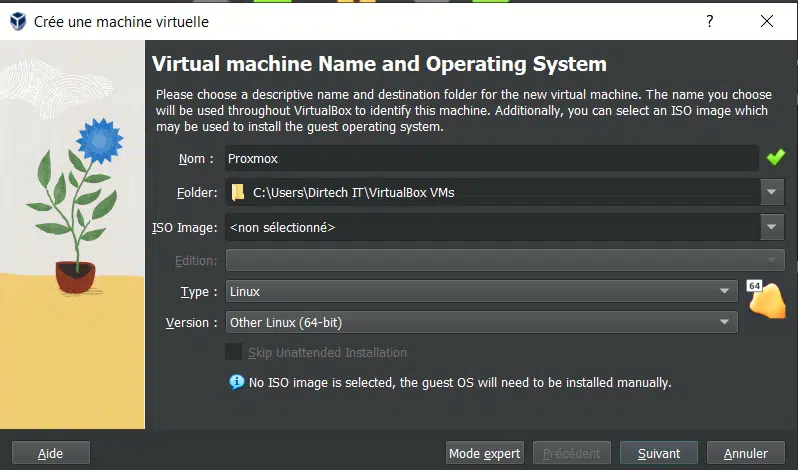Click Annuler to cancel the wizard

coord(746,453)
